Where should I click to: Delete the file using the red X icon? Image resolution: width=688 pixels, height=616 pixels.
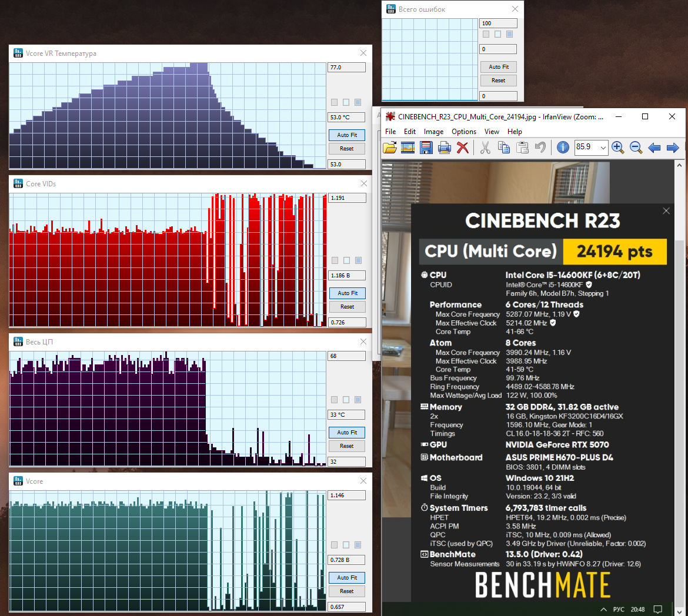pos(462,148)
